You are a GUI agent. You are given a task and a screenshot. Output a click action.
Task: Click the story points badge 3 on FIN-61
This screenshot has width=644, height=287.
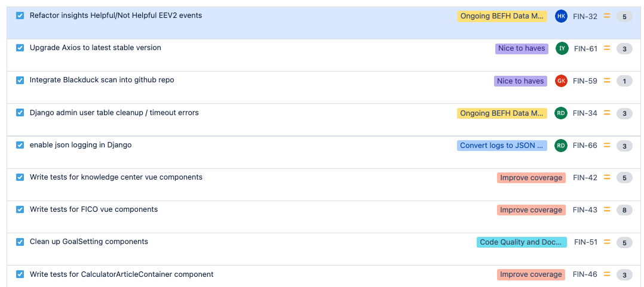click(x=624, y=49)
